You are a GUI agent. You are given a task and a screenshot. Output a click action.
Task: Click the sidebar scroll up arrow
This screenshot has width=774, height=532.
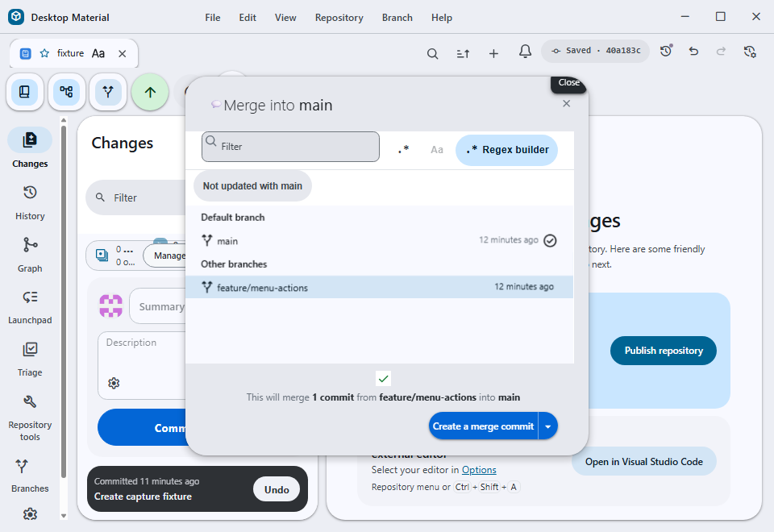click(x=63, y=120)
